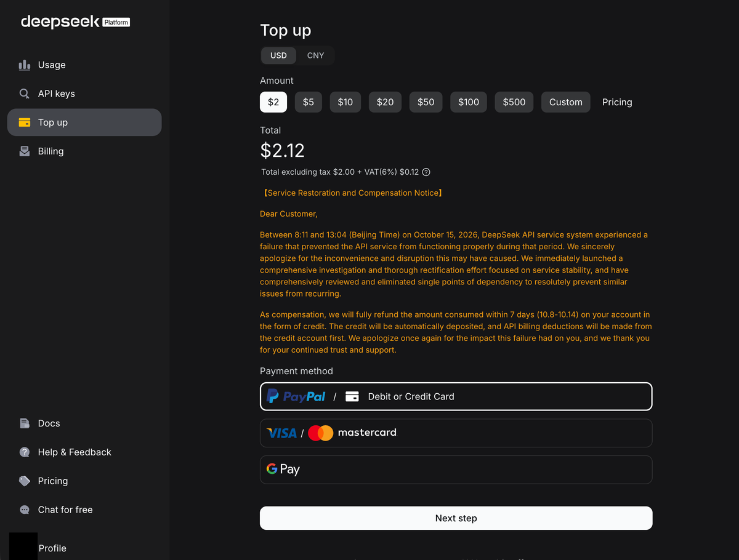The width and height of the screenshot is (739, 560).
Task: Click the 'Top up' page heading
Action: pos(286,30)
